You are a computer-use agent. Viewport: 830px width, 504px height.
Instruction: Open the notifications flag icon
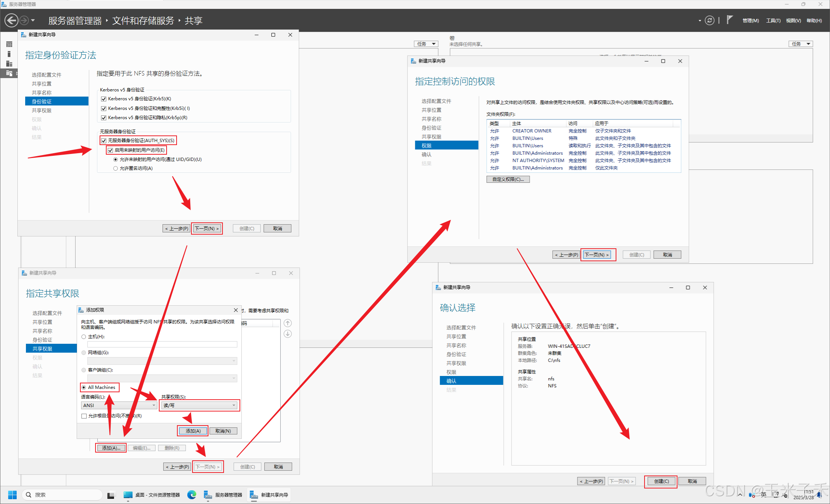(729, 20)
